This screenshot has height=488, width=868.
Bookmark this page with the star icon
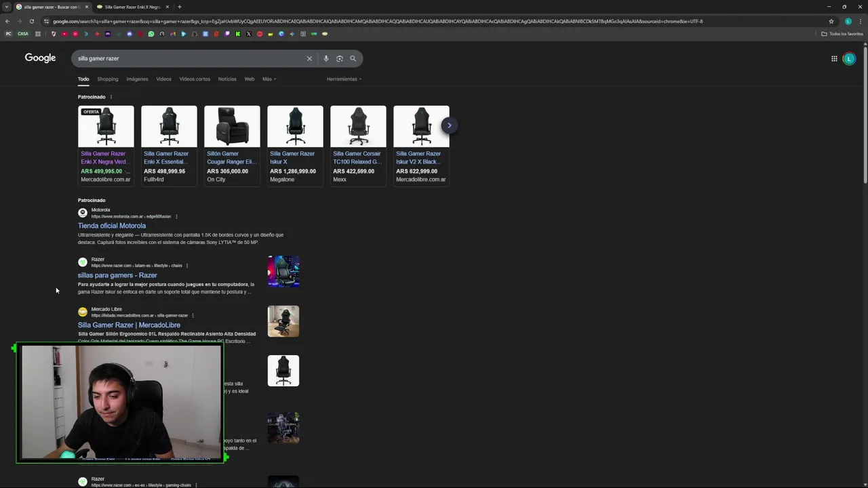(x=831, y=21)
